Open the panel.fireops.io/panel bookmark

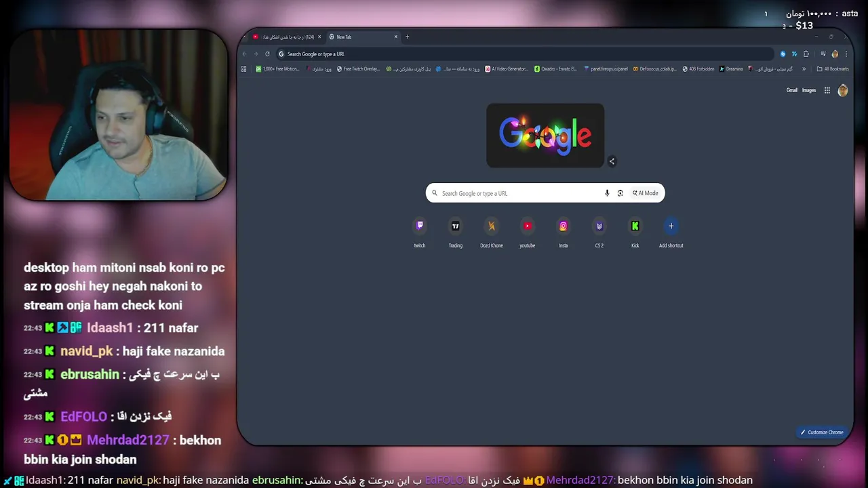pos(606,68)
